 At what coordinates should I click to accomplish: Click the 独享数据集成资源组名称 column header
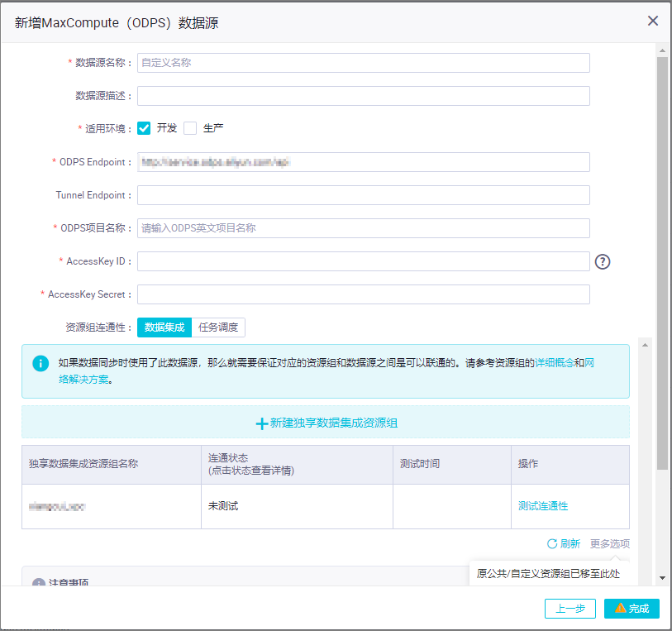[x=112, y=465]
